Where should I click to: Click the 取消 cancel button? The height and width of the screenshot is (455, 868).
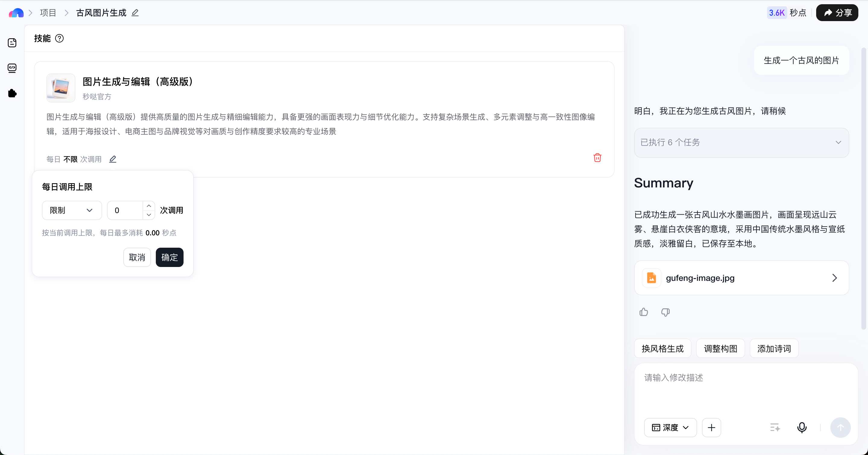[x=137, y=257]
